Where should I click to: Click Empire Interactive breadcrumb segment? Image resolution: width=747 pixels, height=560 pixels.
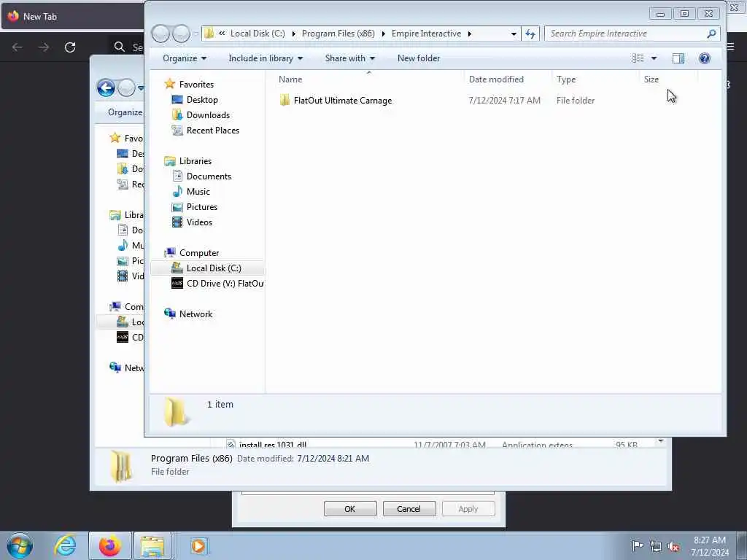(x=426, y=34)
